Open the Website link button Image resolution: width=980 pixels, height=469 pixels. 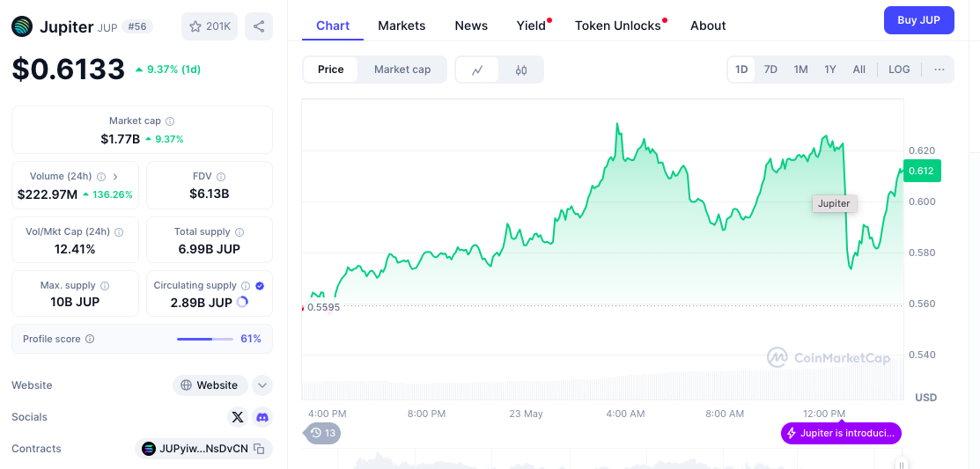pyautogui.click(x=210, y=385)
